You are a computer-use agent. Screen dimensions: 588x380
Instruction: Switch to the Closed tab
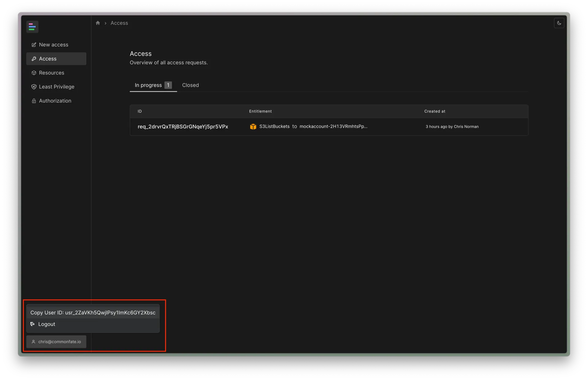coord(190,85)
